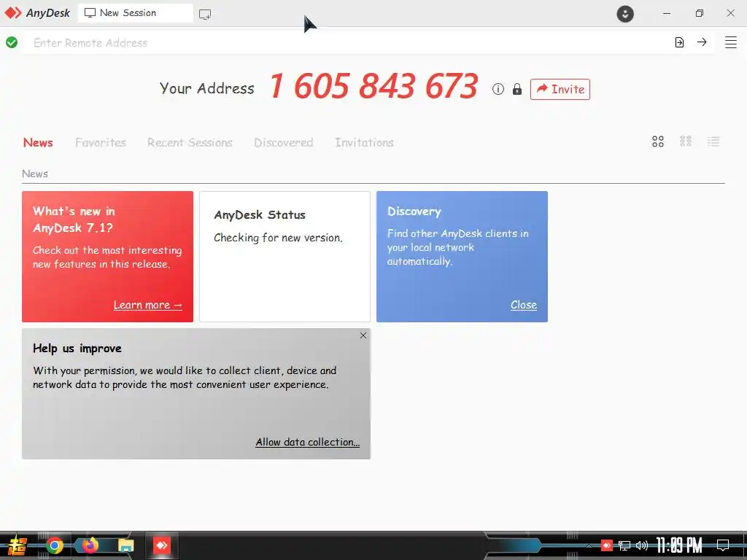Open File Explorer from the taskbar
747x560 pixels.
tap(125, 545)
